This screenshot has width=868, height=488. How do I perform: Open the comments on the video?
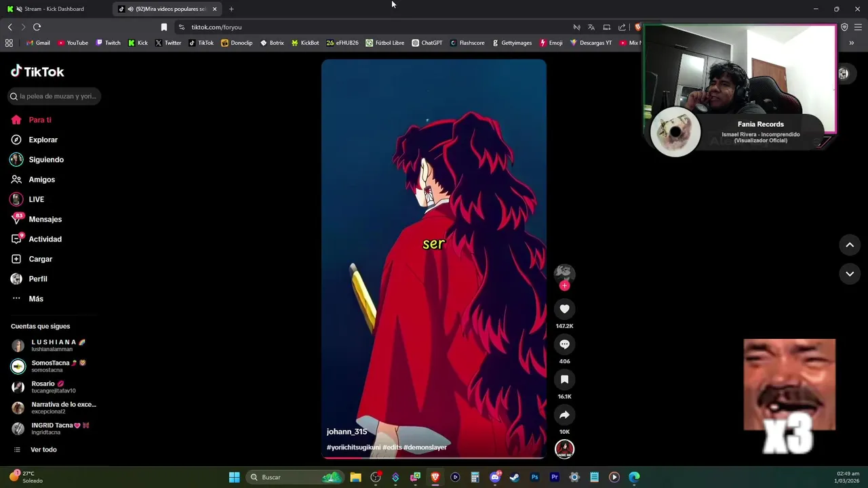pyautogui.click(x=564, y=344)
